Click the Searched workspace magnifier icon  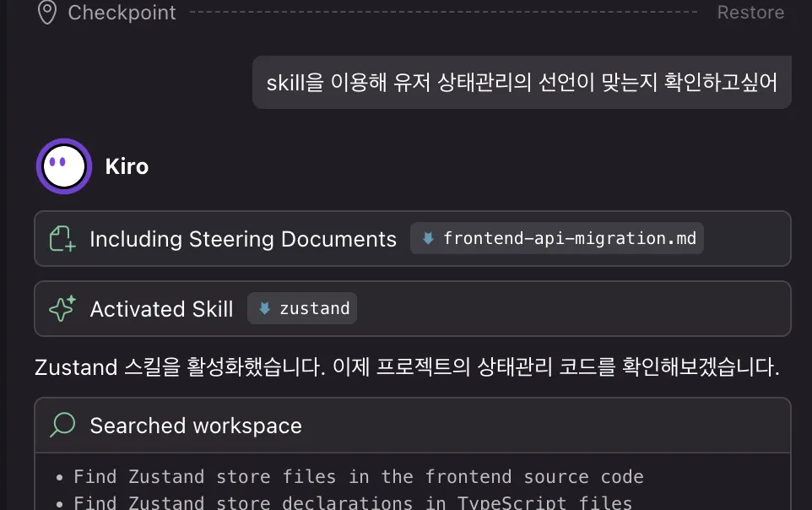(62, 425)
